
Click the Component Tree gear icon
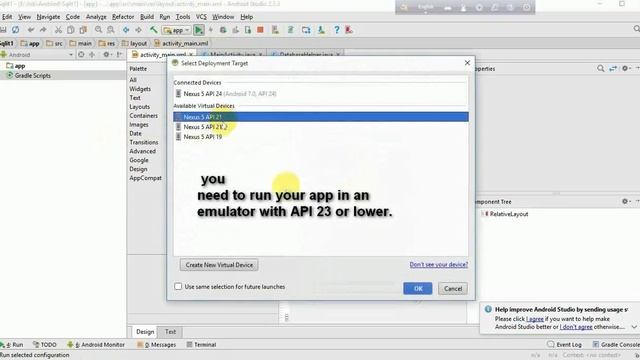coord(625,201)
